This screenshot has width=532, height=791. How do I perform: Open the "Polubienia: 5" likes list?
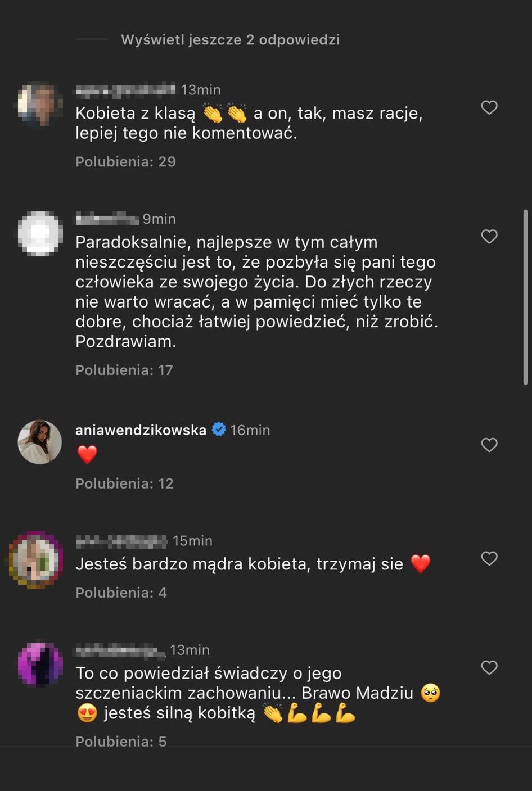pyautogui.click(x=121, y=741)
